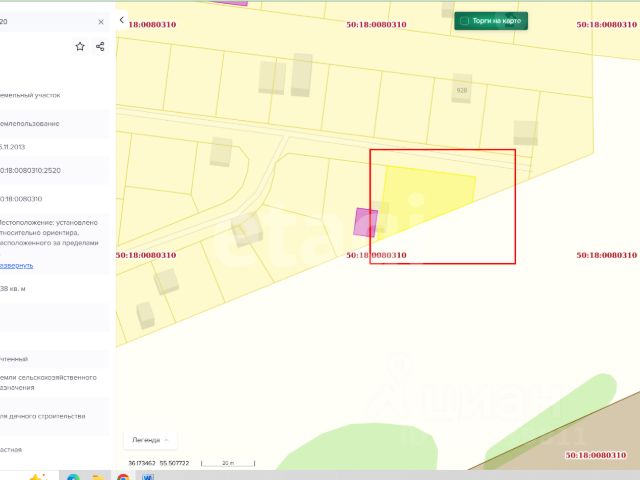Add parcel to favorites with star icon
The image size is (640, 480).
click(x=80, y=47)
